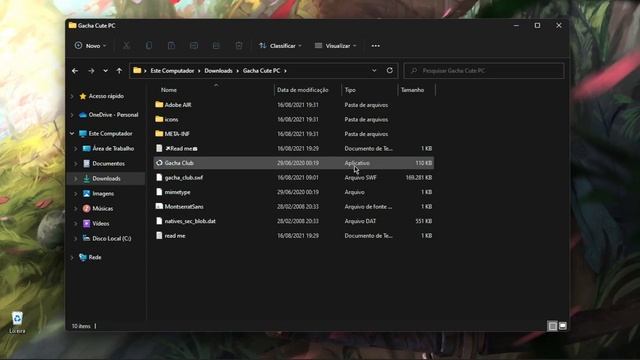Open recent locations dropdown arrow

105,71
